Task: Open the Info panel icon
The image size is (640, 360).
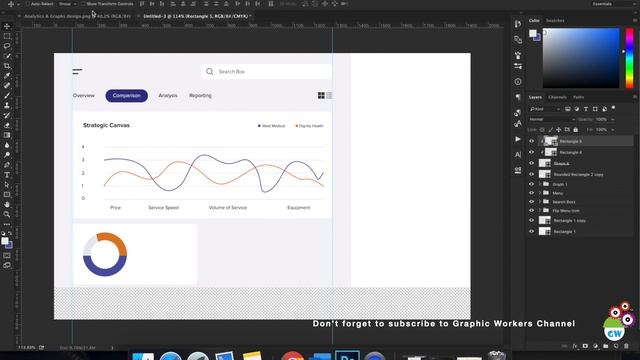Action: pyautogui.click(x=518, y=82)
